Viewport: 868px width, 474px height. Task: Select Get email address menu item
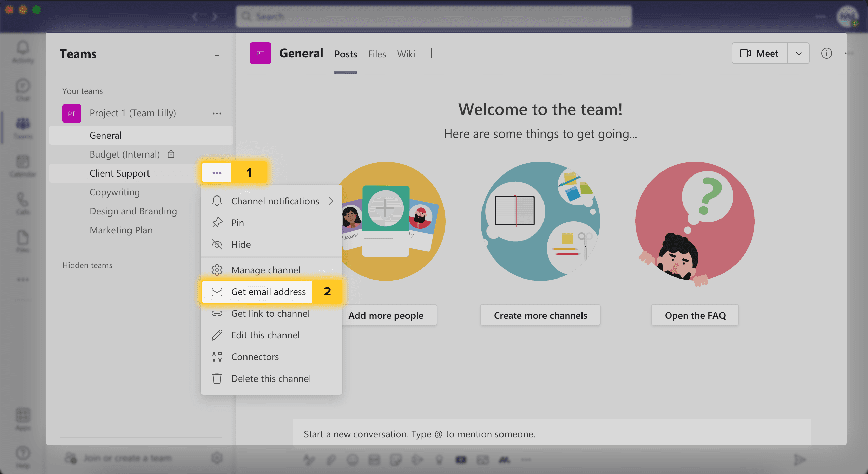(x=268, y=291)
